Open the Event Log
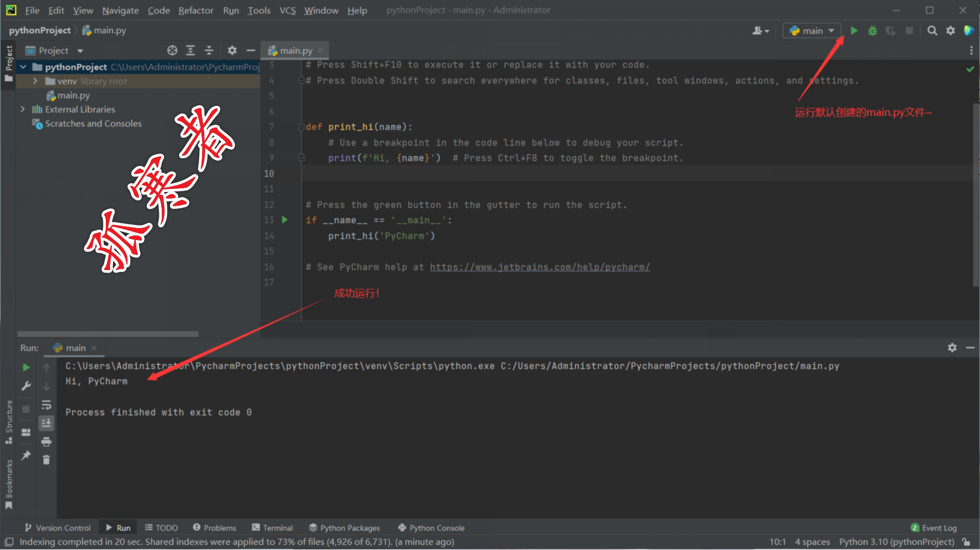This screenshot has height=550, width=980. point(934,528)
